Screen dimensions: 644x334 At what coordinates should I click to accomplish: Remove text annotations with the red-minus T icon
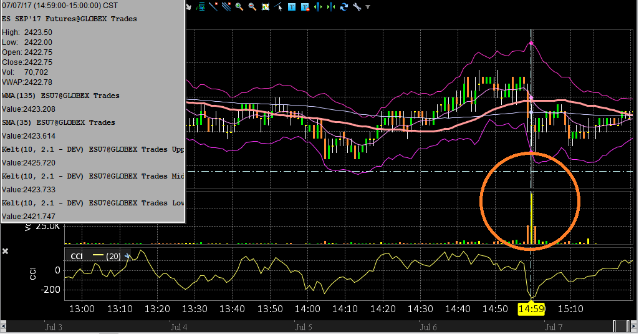(305, 7)
